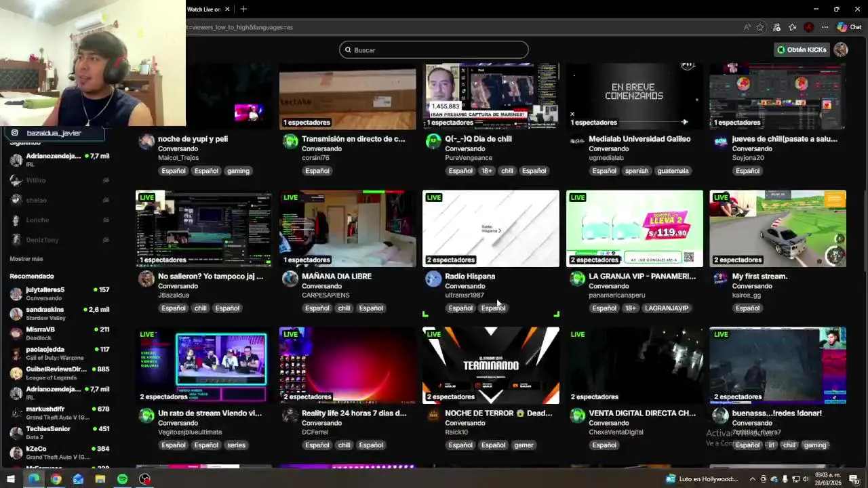This screenshot has width=868, height=488.
Task: Click the read aloud icon in address bar
Action: coord(747,27)
